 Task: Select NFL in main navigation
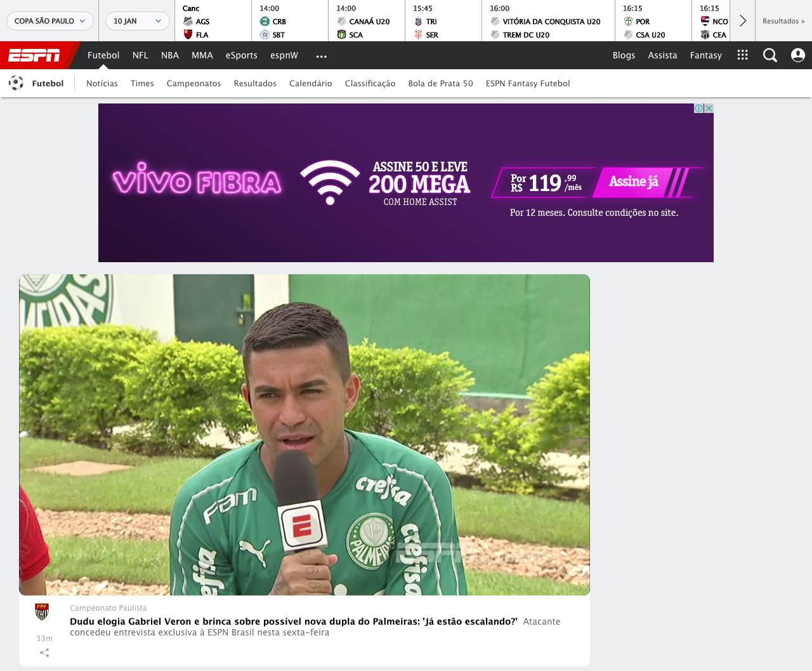(140, 55)
